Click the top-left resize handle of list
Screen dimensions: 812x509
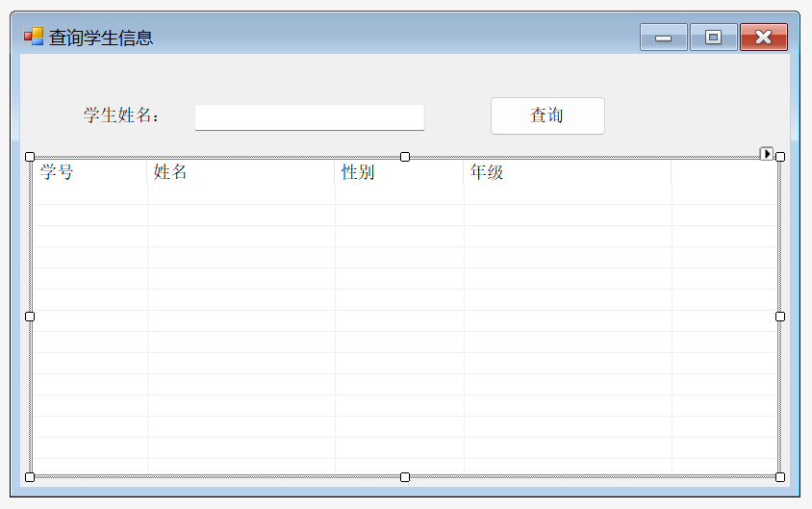point(30,157)
